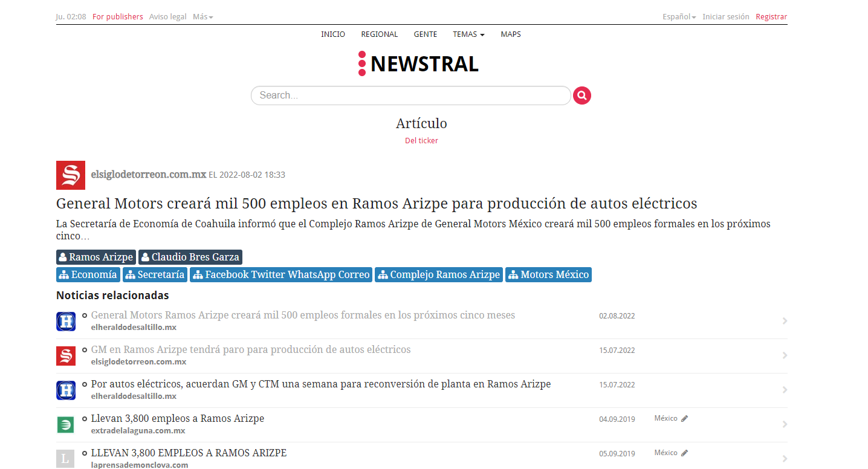Click El Heraldo icon beside 'Por autos eléctricos' story

tap(66, 390)
